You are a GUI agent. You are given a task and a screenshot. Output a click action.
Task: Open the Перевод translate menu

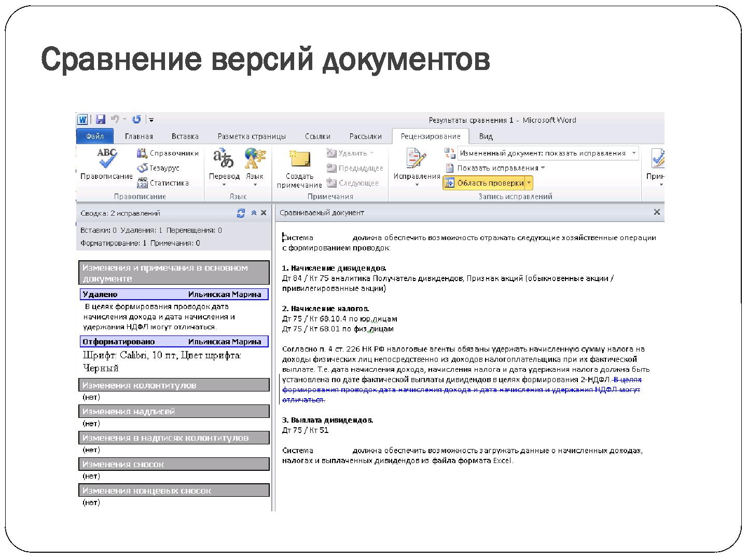coord(224,167)
